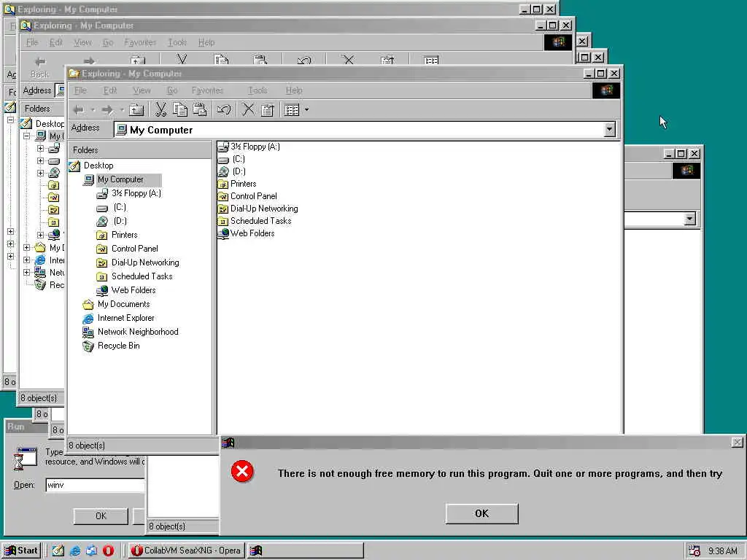Click Control Panel icon in file list
Viewport: 747px width, 560px height.
[223, 196]
